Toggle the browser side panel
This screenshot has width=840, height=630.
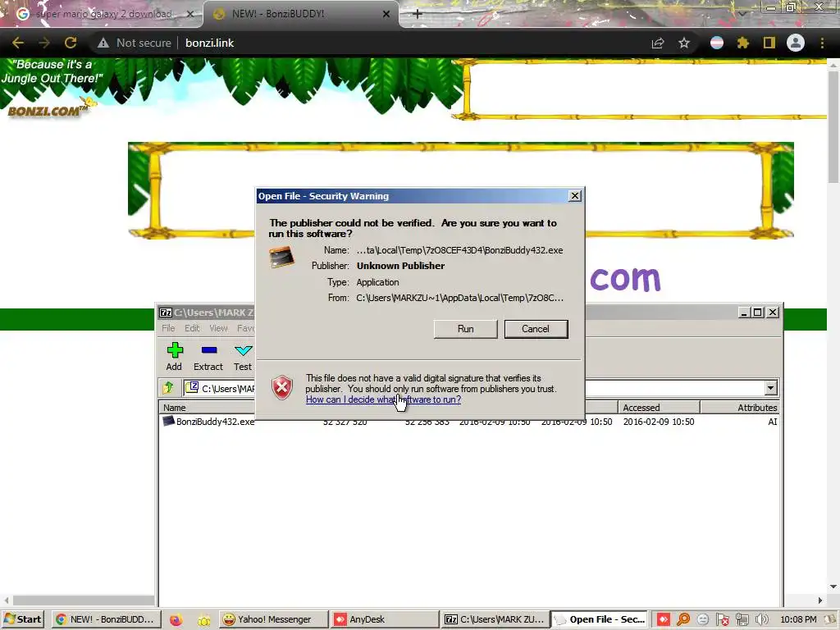point(769,43)
